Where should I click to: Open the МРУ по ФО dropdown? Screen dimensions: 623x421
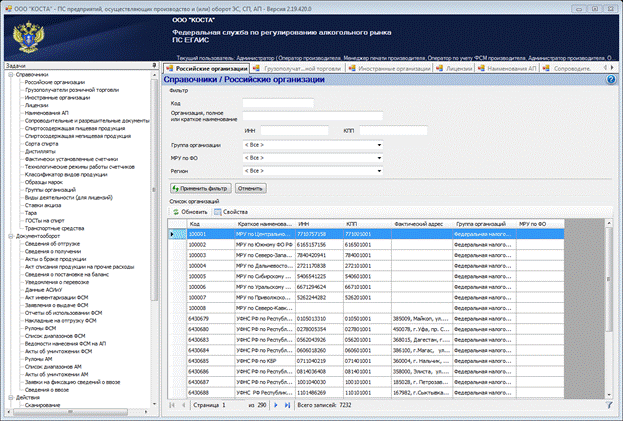(x=379, y=158)
